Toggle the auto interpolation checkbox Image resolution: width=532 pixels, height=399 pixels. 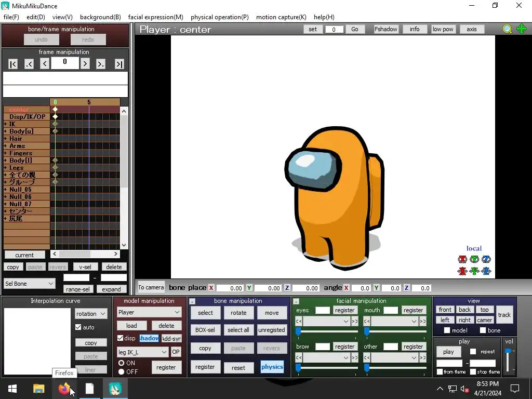78,327
